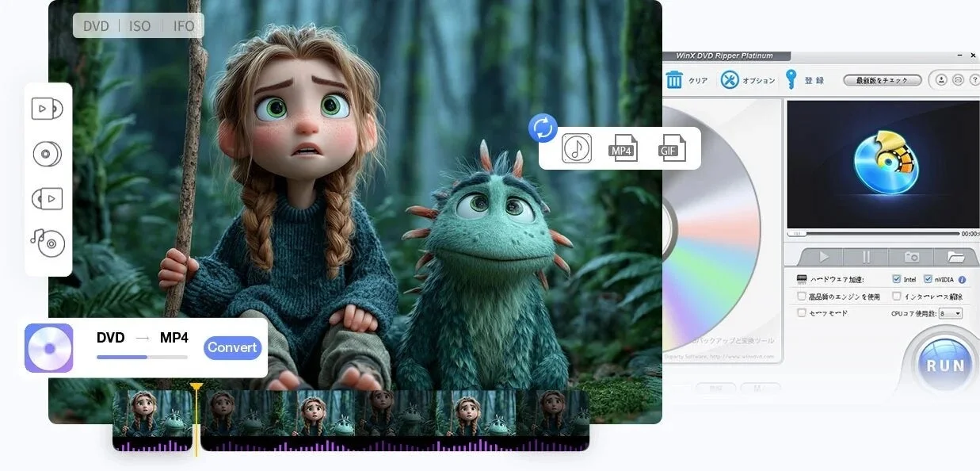Open Options with the wrench icon
The width and height of the screenshot is (980, 471).
[x=730, y=79]
